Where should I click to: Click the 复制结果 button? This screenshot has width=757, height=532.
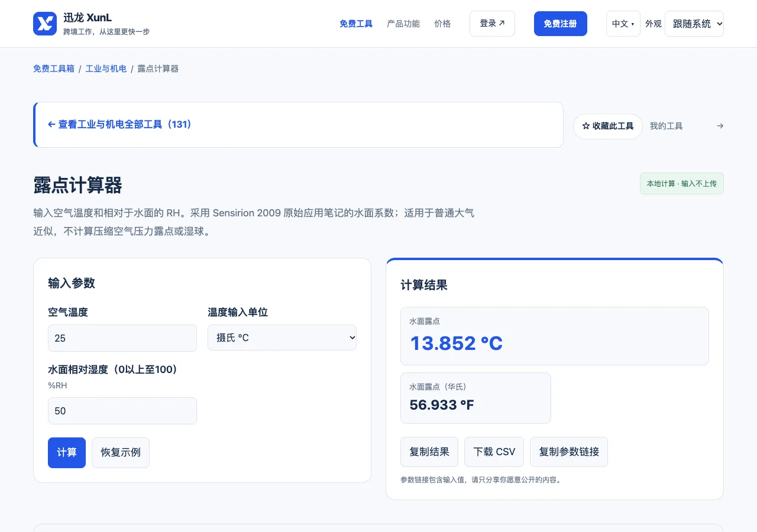pyautogui.click(x=429, y=452)
